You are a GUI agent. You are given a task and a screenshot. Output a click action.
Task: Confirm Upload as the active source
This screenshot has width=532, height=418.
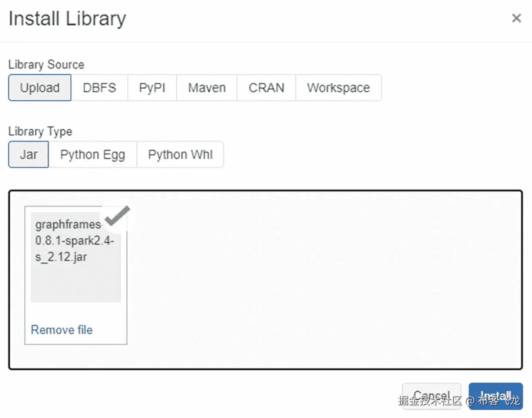tap(39, 87)
